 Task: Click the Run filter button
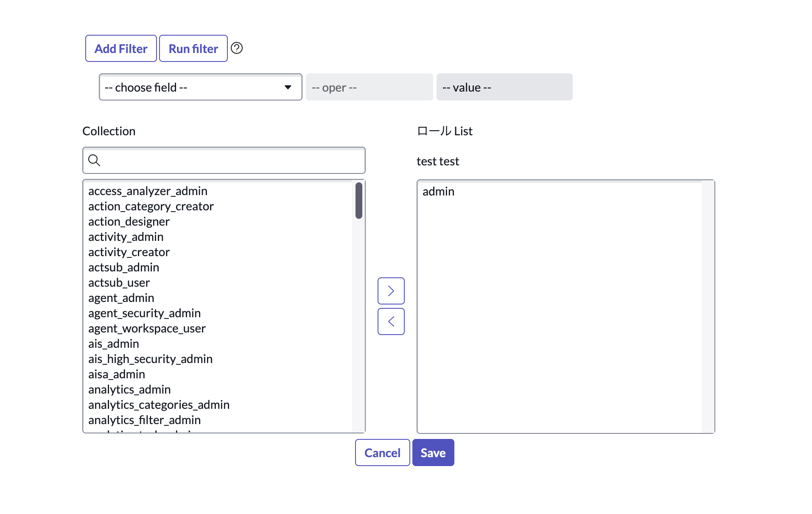click(193, 49)
